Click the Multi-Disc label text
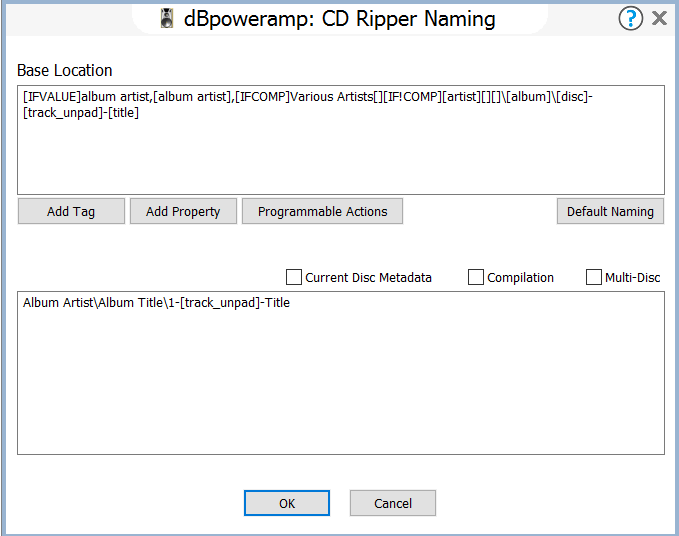Image resolution: width=679 pixels, height=536 pixels. click(x=632, y=277)
